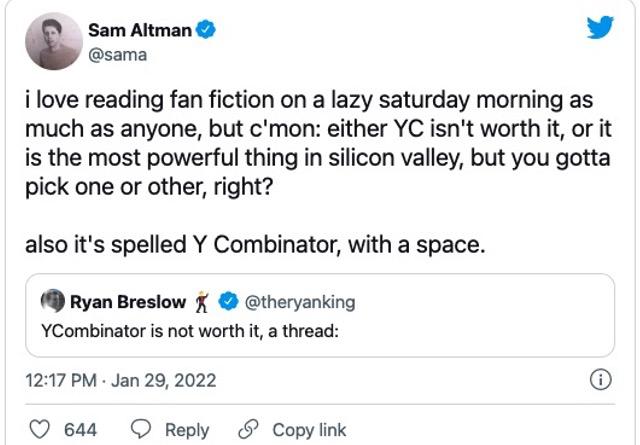Image resolution: width=640 pixels, height=445 pixels.
Task: Open the @theryanking handle
Action: 299,301
